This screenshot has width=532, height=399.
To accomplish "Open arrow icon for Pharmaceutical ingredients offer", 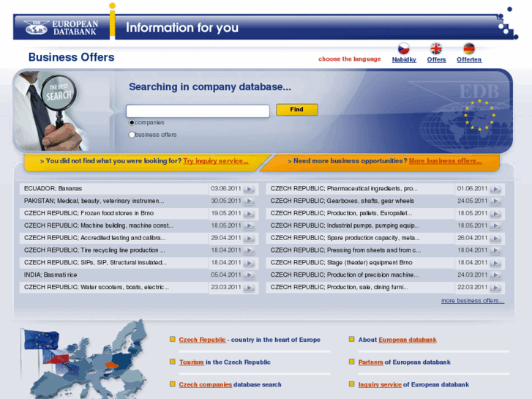I will (495, 189).
